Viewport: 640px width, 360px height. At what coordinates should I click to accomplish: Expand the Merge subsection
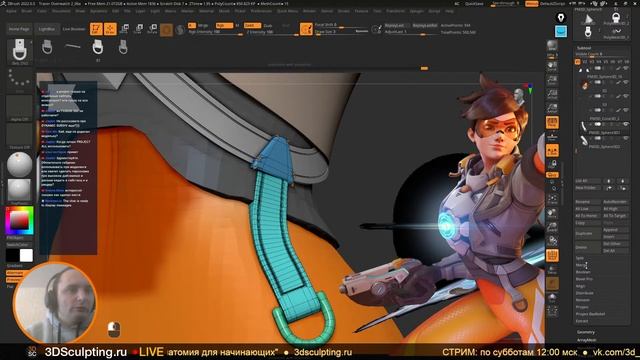580,265
